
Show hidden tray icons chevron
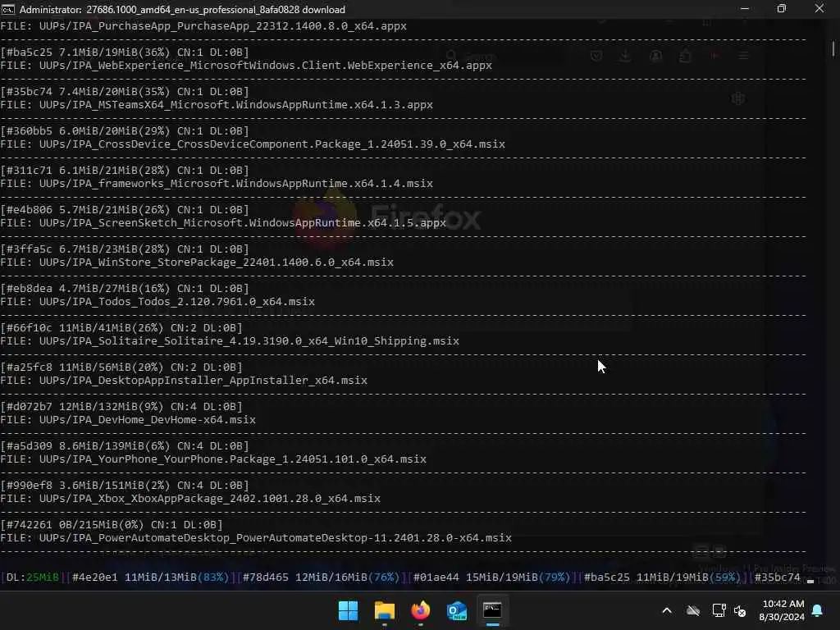click(x=667, y=610)
